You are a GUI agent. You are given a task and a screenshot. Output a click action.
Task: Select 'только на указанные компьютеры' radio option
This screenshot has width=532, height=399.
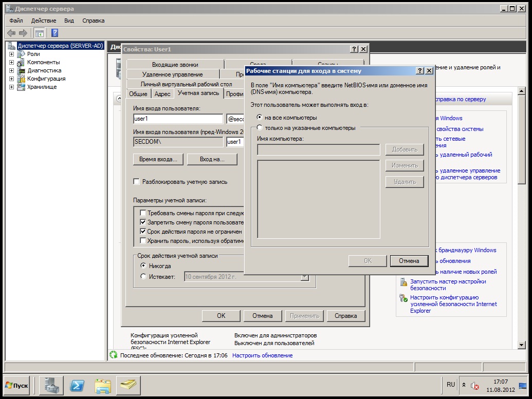coord(260,128)
